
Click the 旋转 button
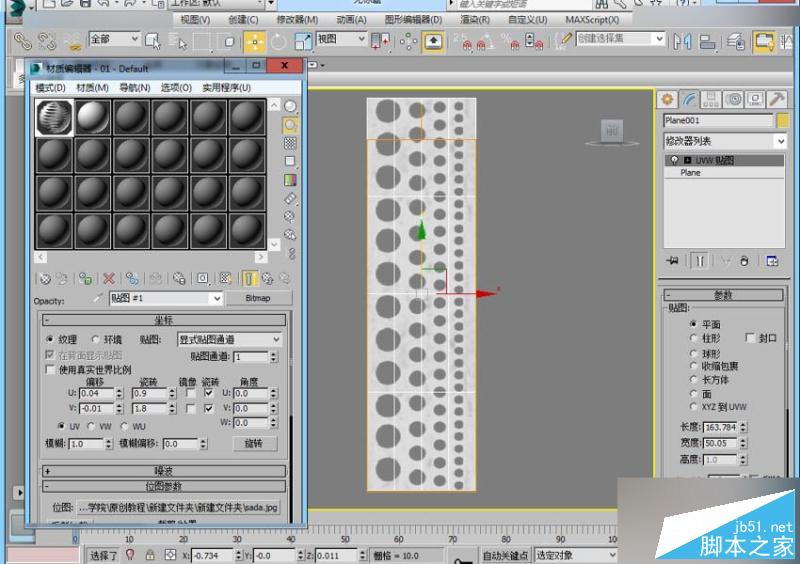tap(254, 443)
